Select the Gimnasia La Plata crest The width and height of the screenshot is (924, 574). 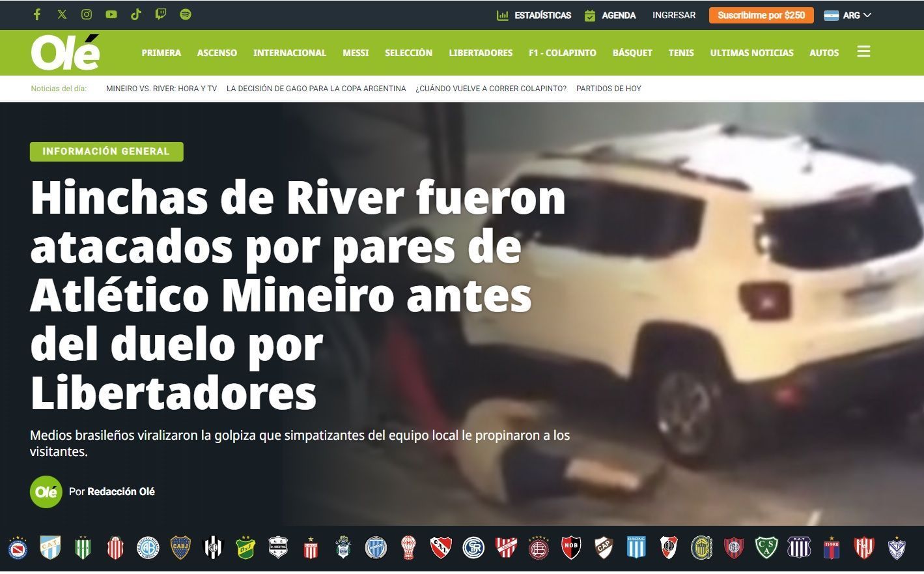pyautogui.click(x=343, y=548)
